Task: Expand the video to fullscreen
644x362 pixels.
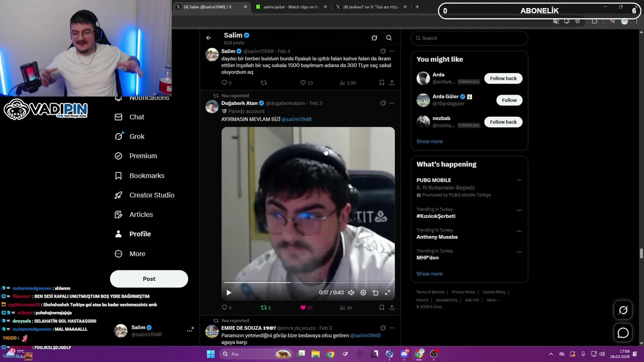Action: [387, 293]
